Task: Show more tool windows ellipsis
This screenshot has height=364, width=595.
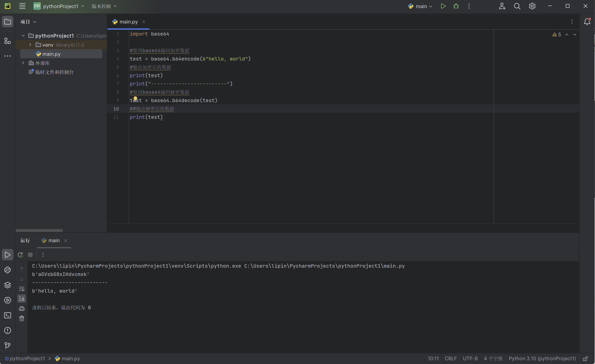Action: click(8, 56)
